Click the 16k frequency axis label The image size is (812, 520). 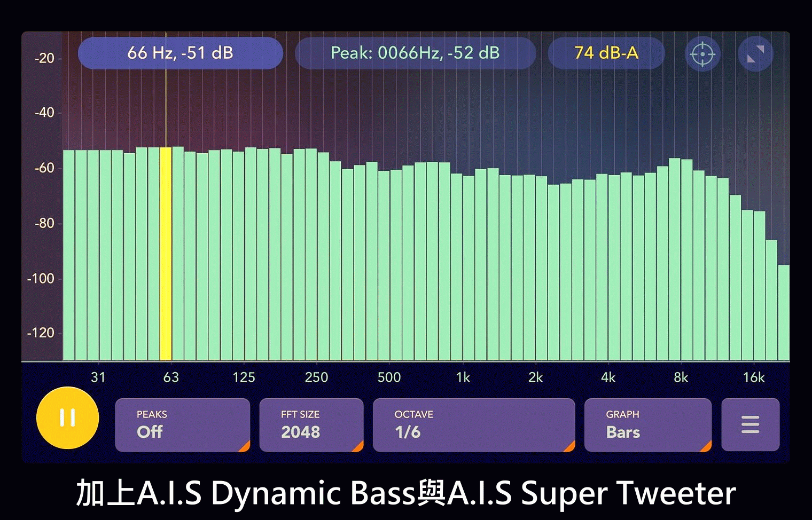click(x=754, y=377)
